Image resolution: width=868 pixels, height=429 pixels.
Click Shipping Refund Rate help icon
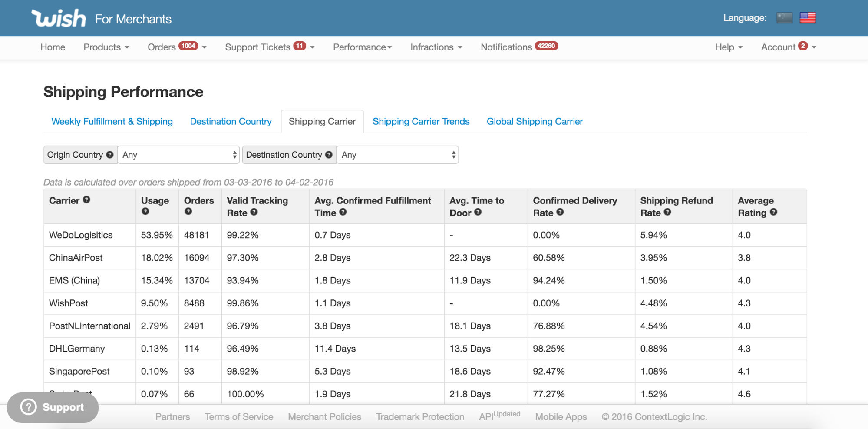tap(667, 212)
